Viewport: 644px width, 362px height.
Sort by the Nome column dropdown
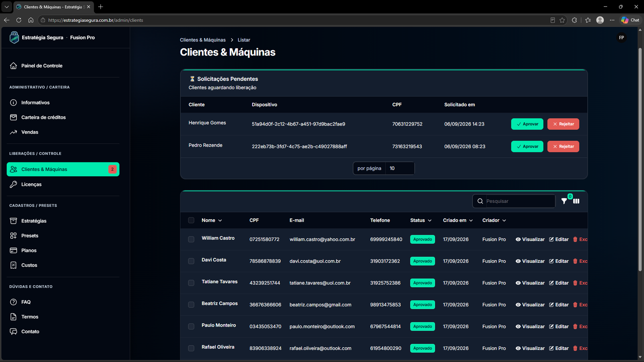click(x=212, y=220)
